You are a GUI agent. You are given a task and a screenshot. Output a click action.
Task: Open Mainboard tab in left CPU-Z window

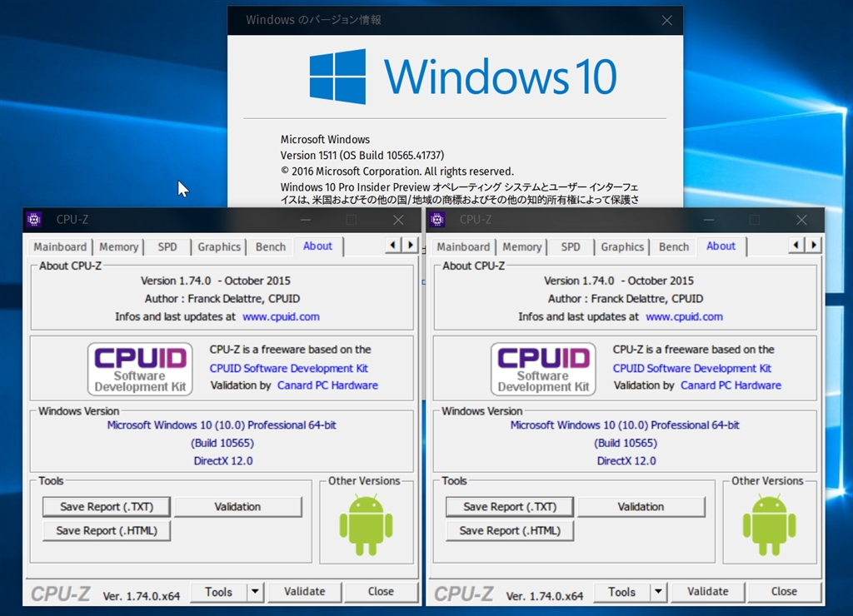pos(60,247)
